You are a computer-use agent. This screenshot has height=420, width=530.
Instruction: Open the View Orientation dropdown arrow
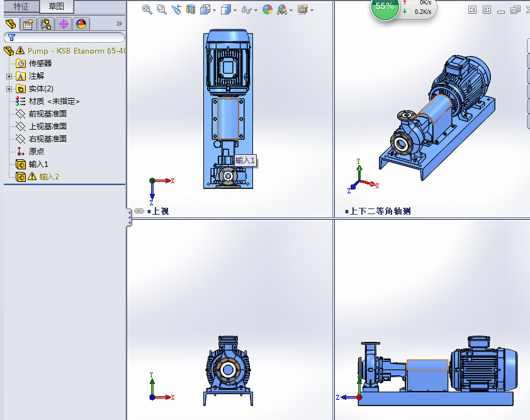point(214,11)
